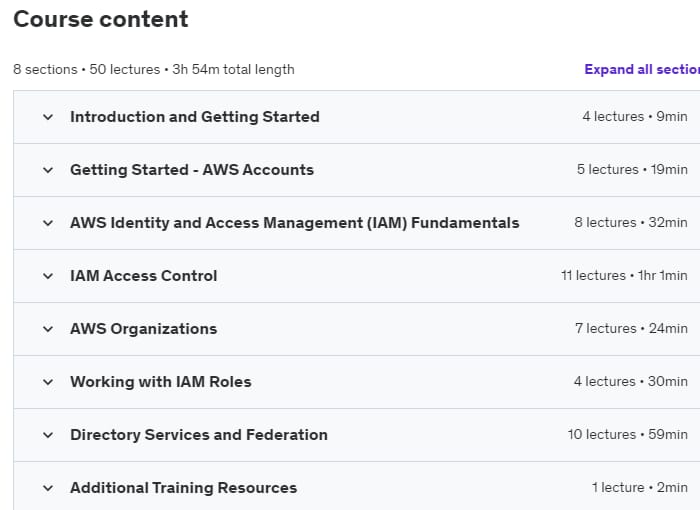Click the '4 lectures • 30min' text
This screenshot has width=700, height=510.
(x=630, y=381)
